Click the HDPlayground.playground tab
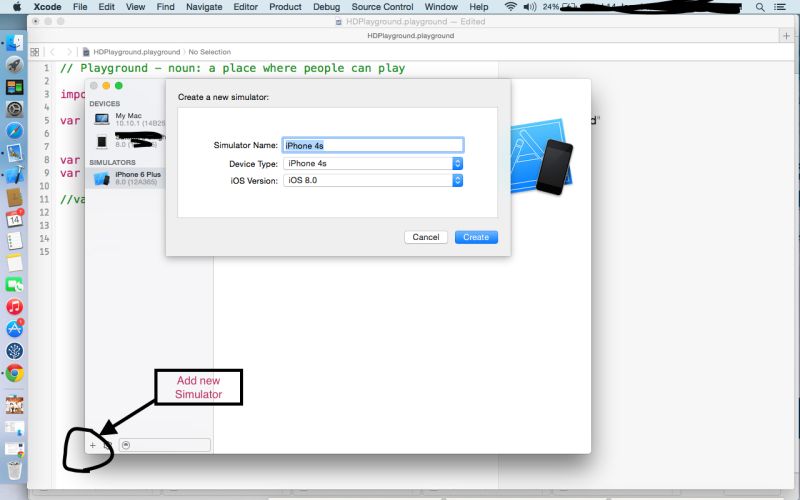Viewport: 800px width, 500px height. (411, 36)
